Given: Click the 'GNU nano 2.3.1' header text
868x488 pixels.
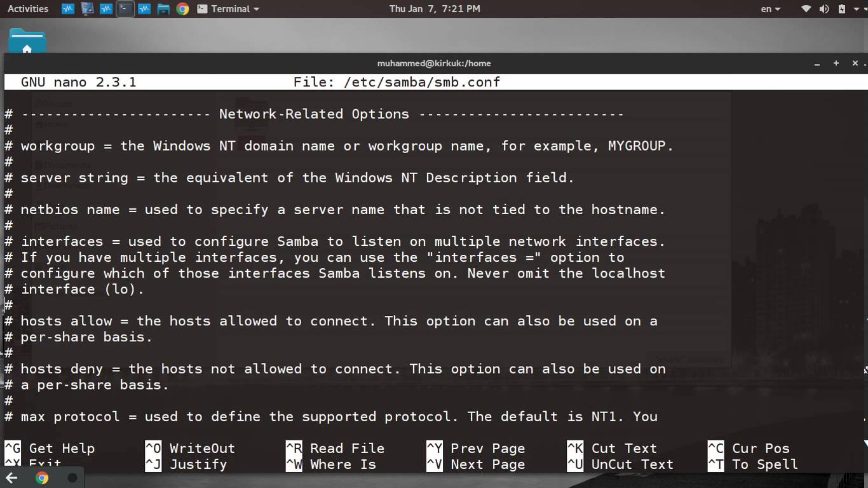Looking at the screenshot, I should (79, 82).
